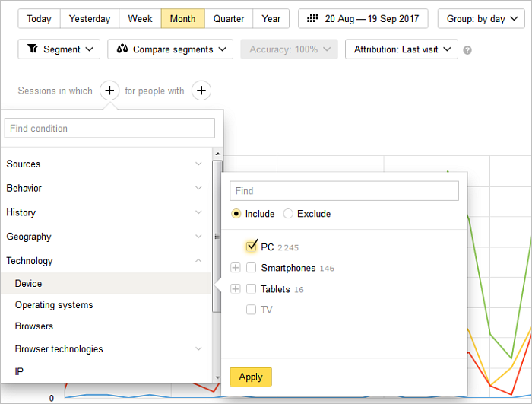The image size is (532, 404).
Task: Open the Segment filter dropdown
Action: (59, 49)
